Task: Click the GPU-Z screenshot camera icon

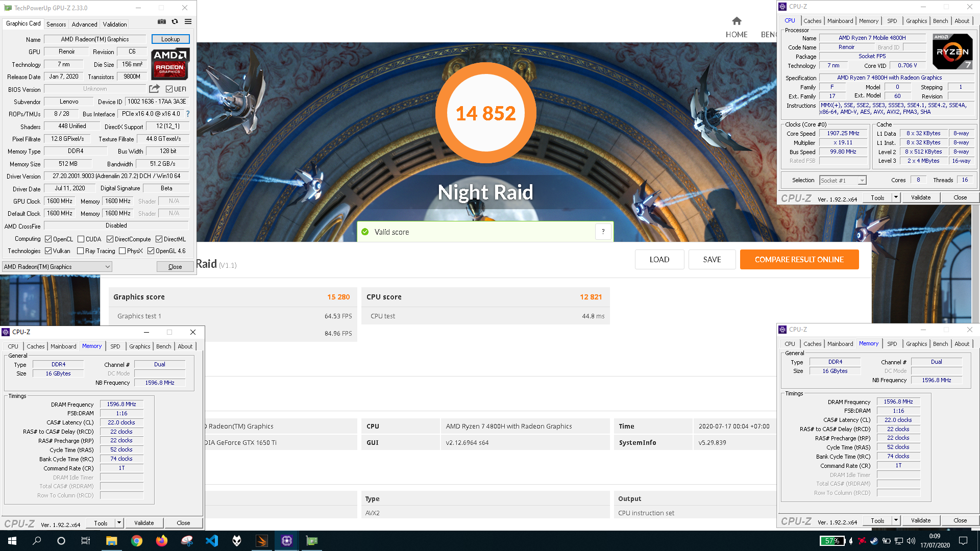Action: 161,21
